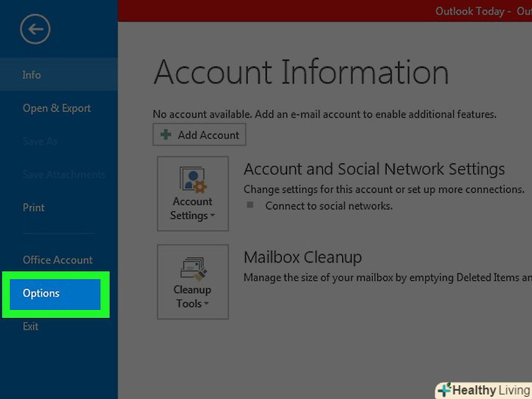Click the Account Settings person-gear icon
The height and width of the screenshot is (399, 532).
[193, 180]
